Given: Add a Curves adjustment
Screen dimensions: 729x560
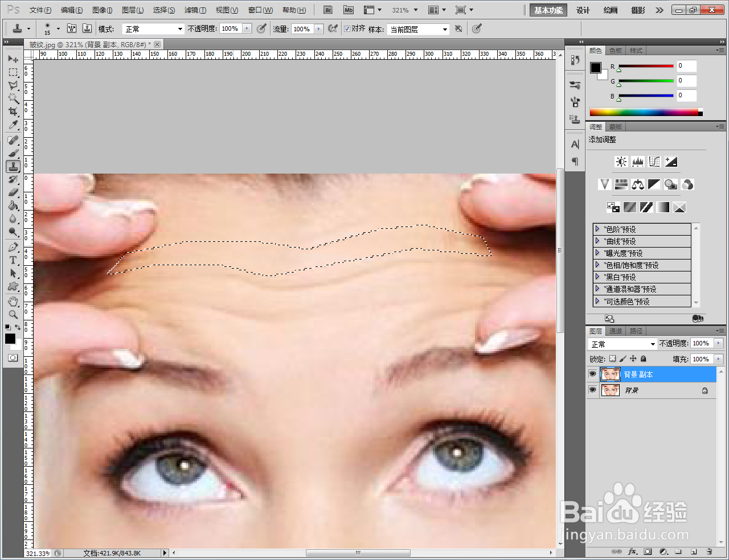Looking at the screenshot, I should point(654,162).
